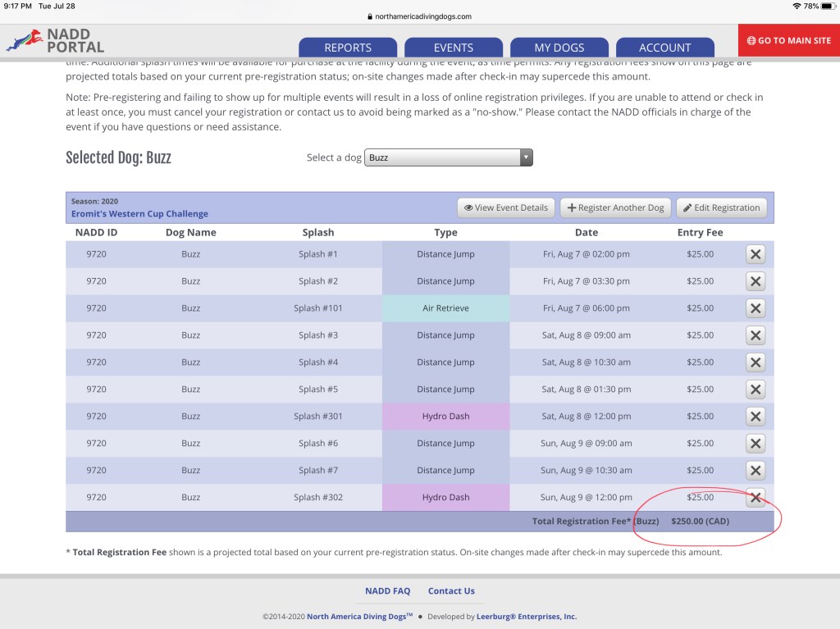Open the ACCOUNT tab
Image resolution: width=840 pixels, height=629 pixels.
(664, 48)
